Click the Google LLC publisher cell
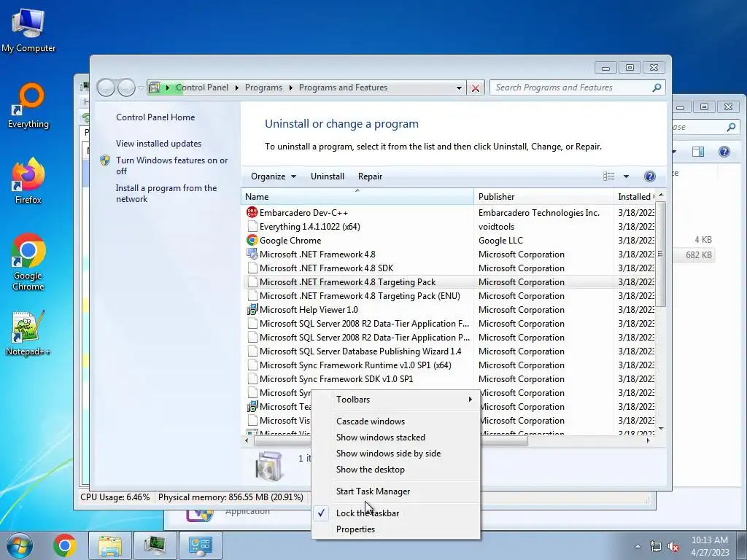 (500, 241)
